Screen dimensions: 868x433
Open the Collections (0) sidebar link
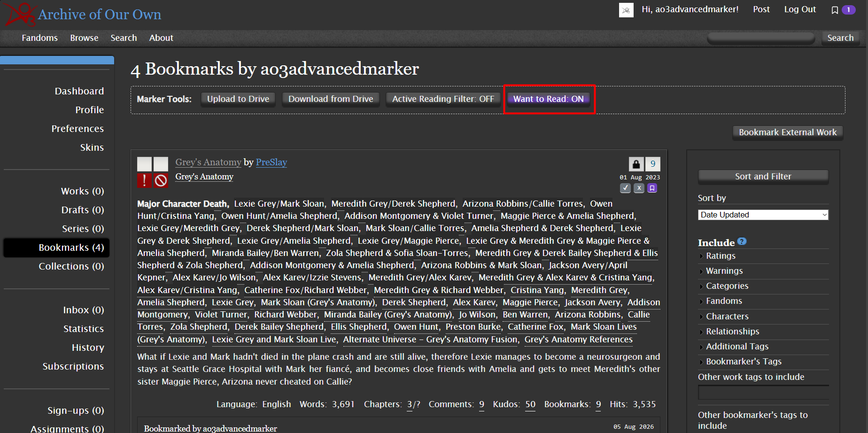click(x=71, y=266)
